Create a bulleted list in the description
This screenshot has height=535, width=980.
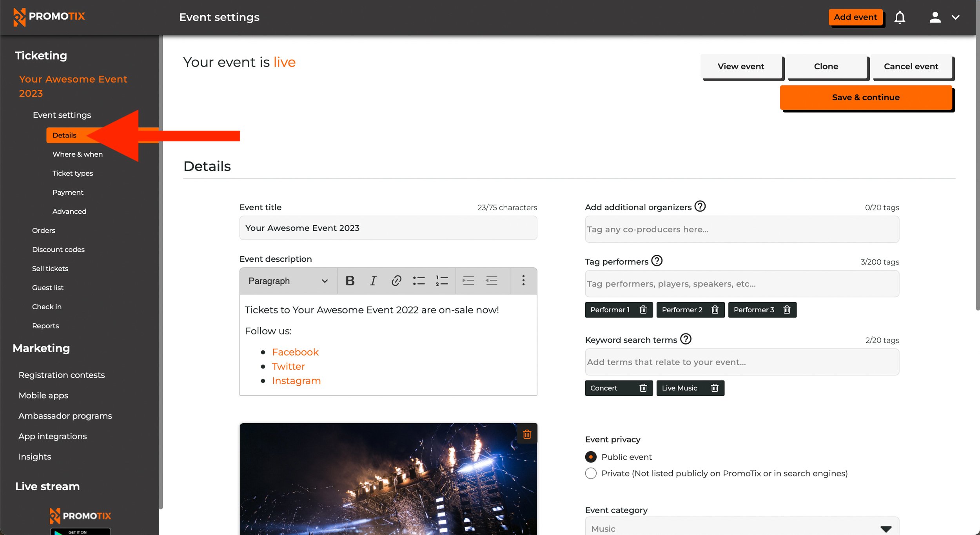click(419, 281)
